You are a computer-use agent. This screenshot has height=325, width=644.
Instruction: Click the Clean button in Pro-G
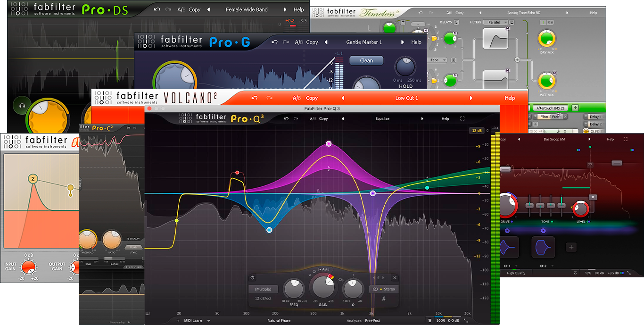pyautogui.click(x=366, y=60)
